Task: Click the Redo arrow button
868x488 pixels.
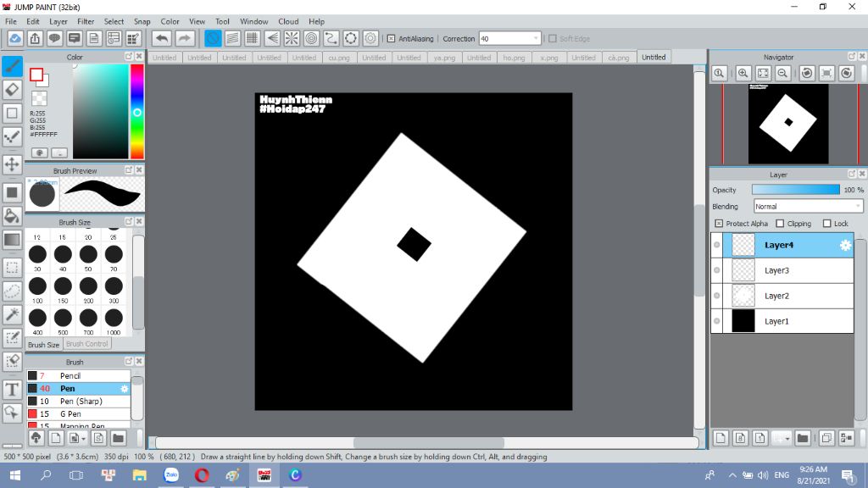Action: tap(185, 38)
